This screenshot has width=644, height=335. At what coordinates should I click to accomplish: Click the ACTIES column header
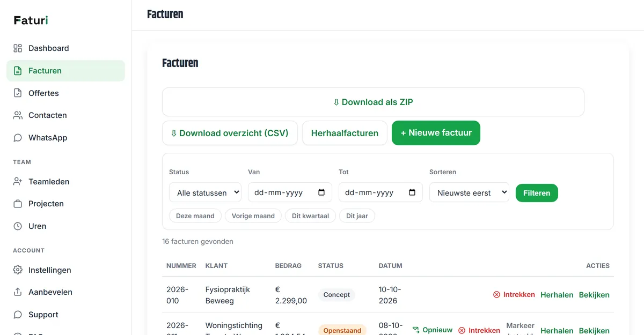pyautogui.click(x=598, y=266)
